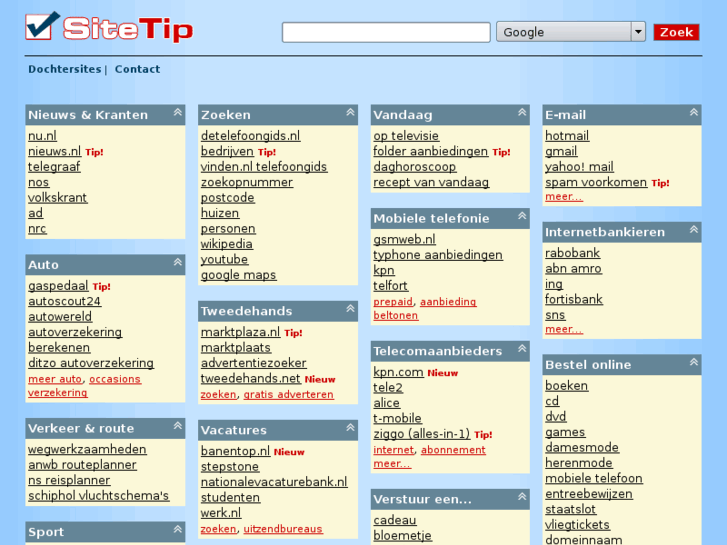
Task: Open the hotmail link
Action: (567, 136)
